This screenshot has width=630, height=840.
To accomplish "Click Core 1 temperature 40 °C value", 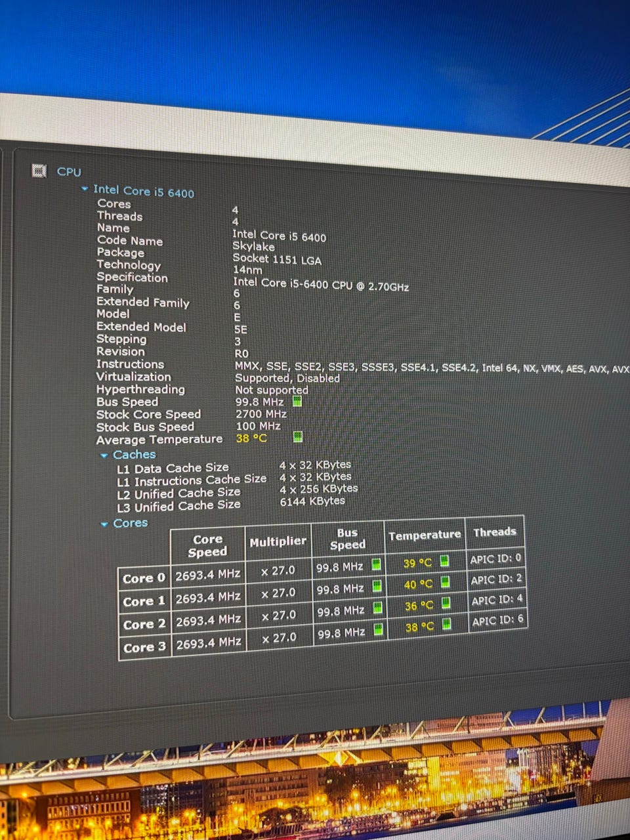I will pyautogui.click(x=418, y=584).
